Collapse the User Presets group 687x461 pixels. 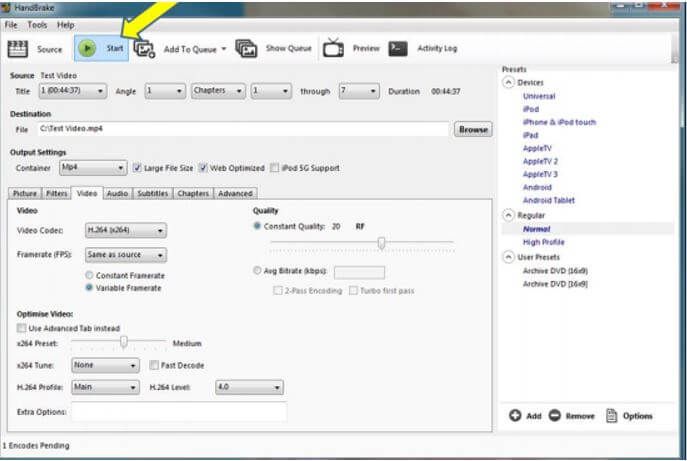tap(508, 257)
